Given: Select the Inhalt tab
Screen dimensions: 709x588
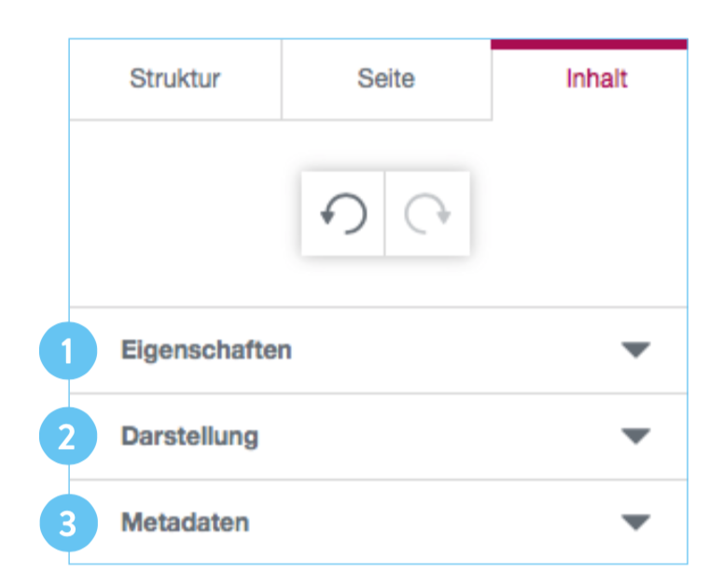Looking at the screenshot, I should [596, 79].
